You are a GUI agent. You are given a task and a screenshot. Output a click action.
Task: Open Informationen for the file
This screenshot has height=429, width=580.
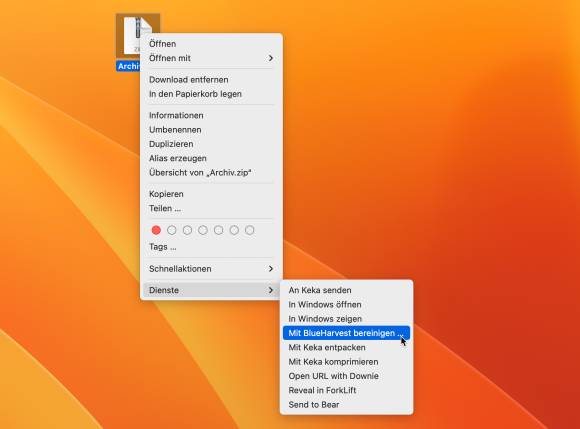point(211,115)
